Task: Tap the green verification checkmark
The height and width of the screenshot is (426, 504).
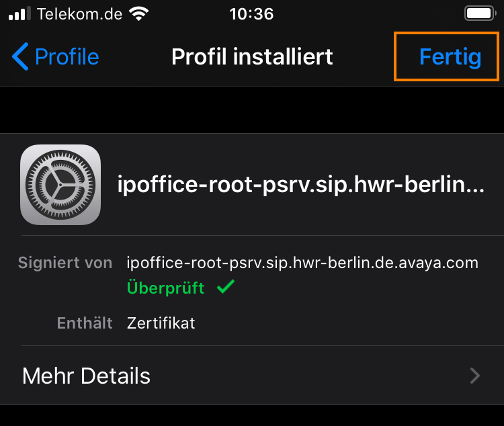Action: pyautogui.click(x=226, y=286)
